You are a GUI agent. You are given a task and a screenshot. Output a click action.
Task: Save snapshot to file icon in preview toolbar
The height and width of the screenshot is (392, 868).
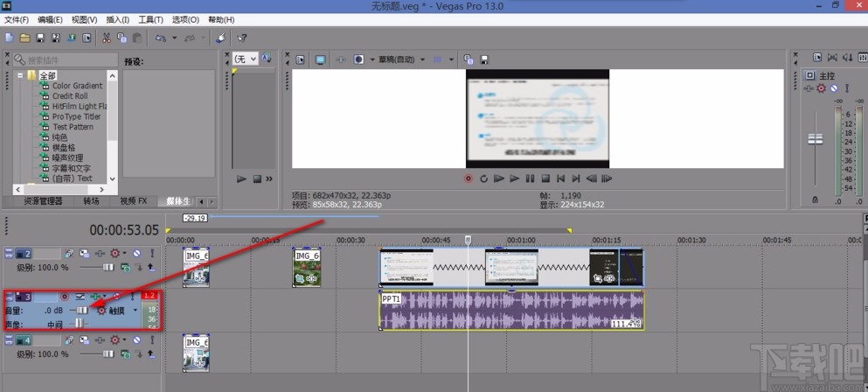click(483, 59)
